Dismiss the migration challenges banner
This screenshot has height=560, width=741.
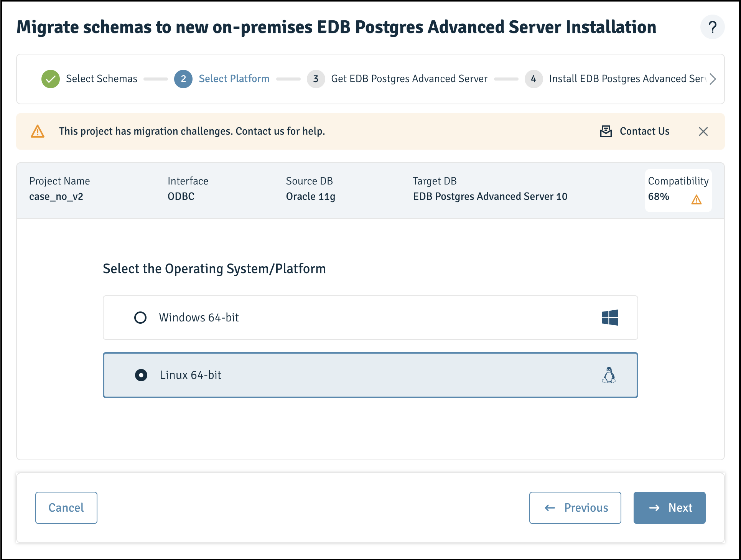[x=703, y=132]
